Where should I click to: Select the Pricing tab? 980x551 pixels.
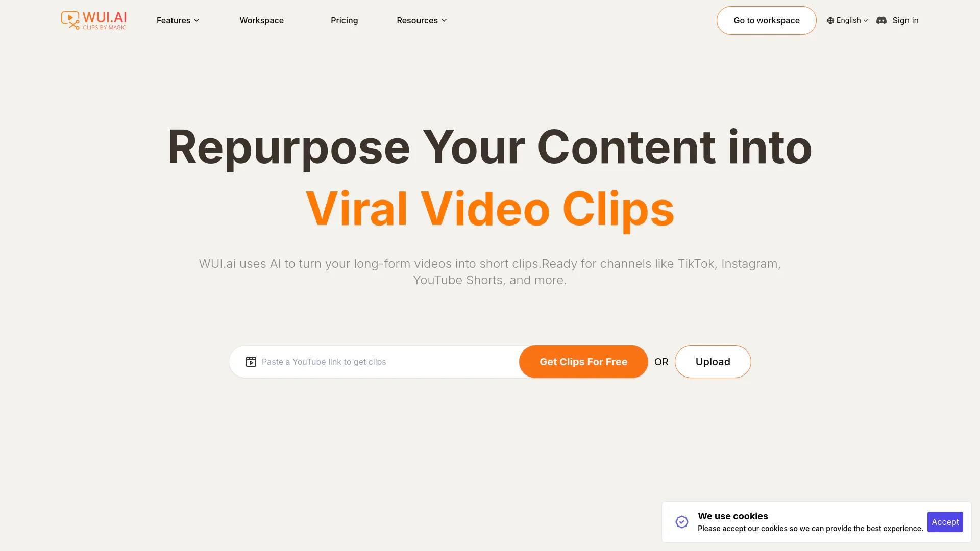[345, 20]
